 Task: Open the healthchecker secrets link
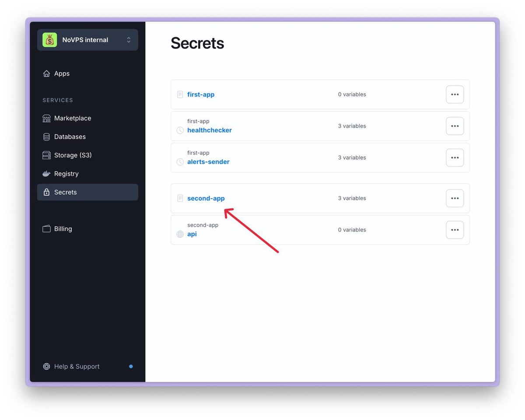point(210,130)
